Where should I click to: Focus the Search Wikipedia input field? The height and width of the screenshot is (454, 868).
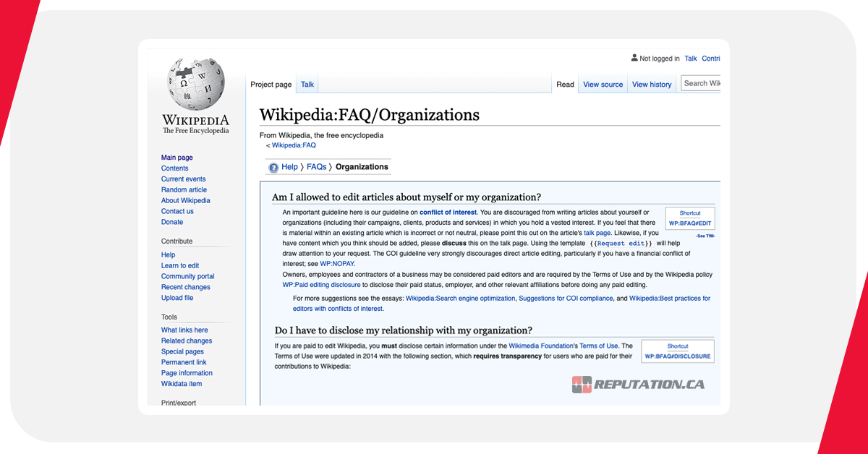[701, 83]
